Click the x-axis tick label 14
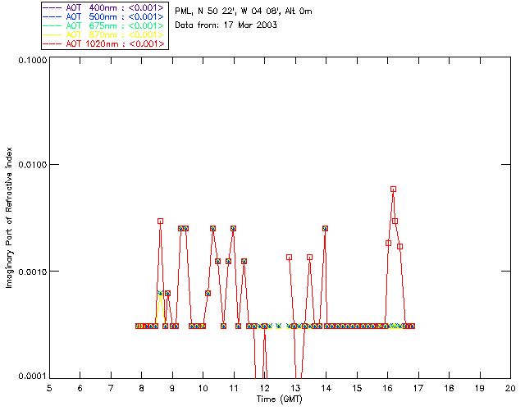This screenshot has width=525, height=420. pyautogui.click(x=326, y=388)
